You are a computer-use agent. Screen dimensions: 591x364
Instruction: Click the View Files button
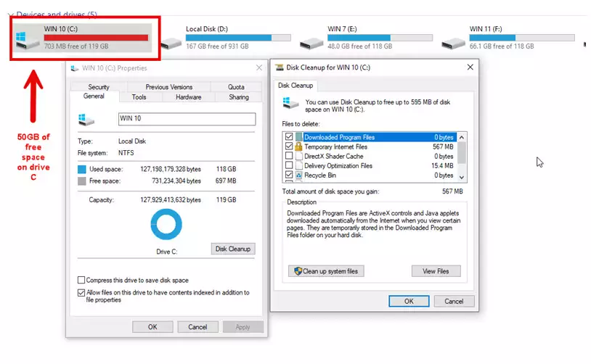tap(436, 271)
